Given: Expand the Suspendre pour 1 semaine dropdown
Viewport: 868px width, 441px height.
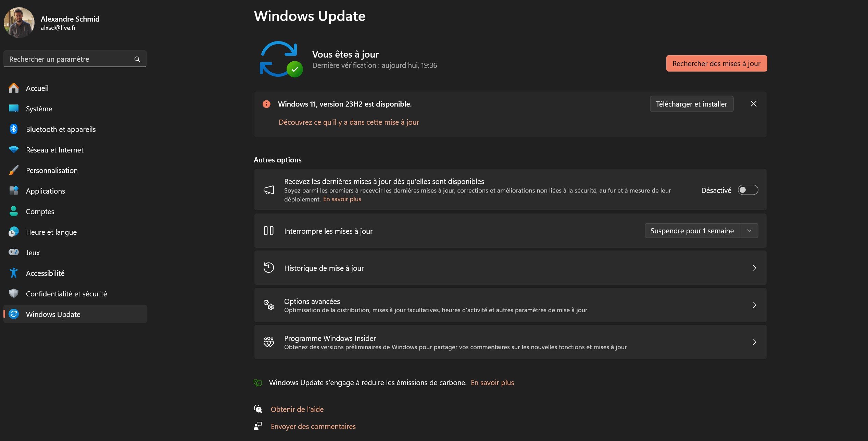Looking at the screenshot, I should (749, 231).
